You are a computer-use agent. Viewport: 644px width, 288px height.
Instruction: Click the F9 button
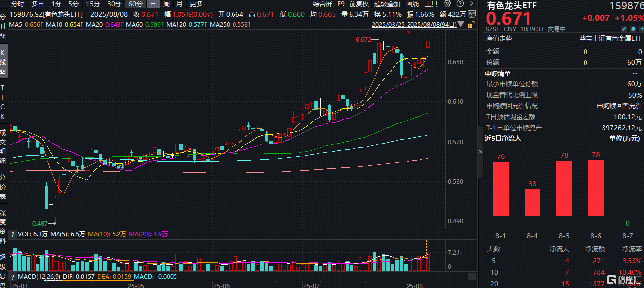tap(341, 3)
